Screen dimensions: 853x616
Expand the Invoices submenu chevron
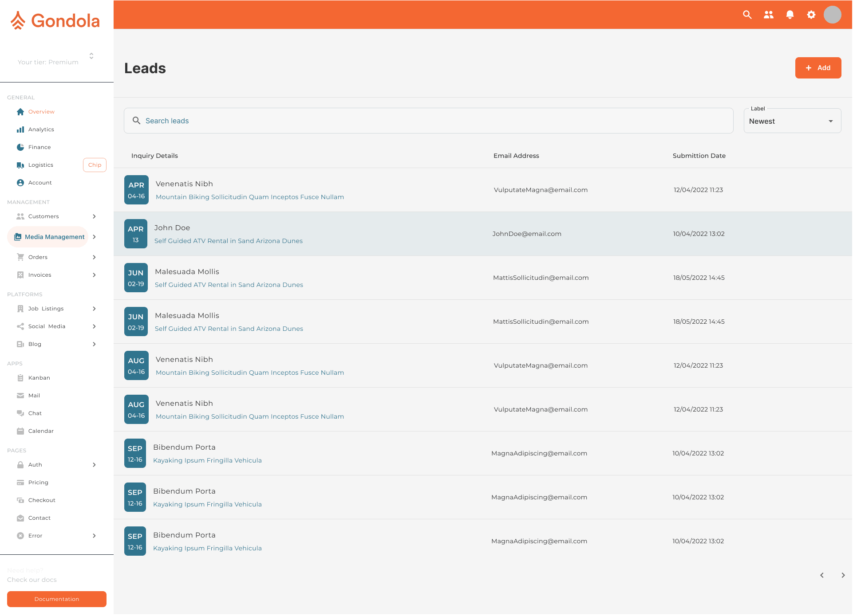click(x=94, y=275)
